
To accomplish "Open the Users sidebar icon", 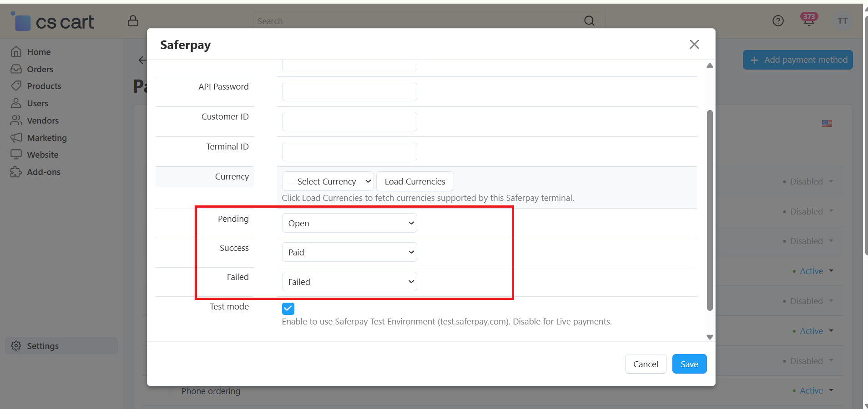I will (16, 103).
